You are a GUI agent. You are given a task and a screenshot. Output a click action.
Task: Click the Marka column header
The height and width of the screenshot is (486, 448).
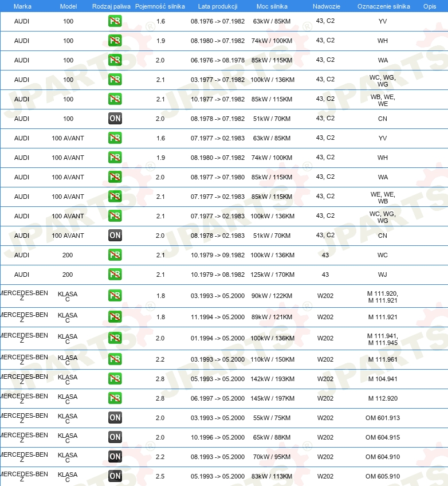(x=22, y=6)
